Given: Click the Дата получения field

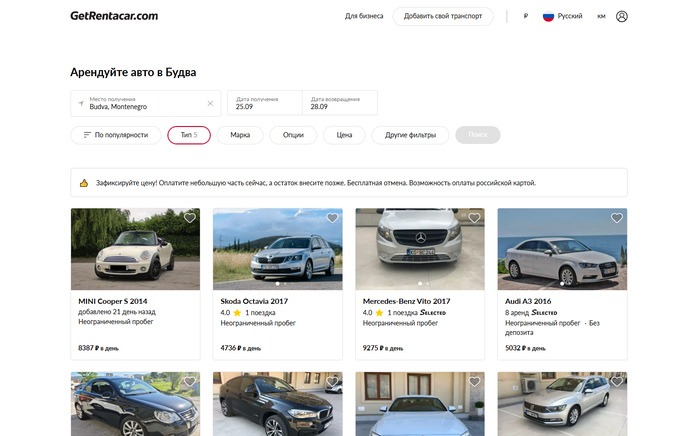Looking at the screenshot, I should [x=264, y=103].
